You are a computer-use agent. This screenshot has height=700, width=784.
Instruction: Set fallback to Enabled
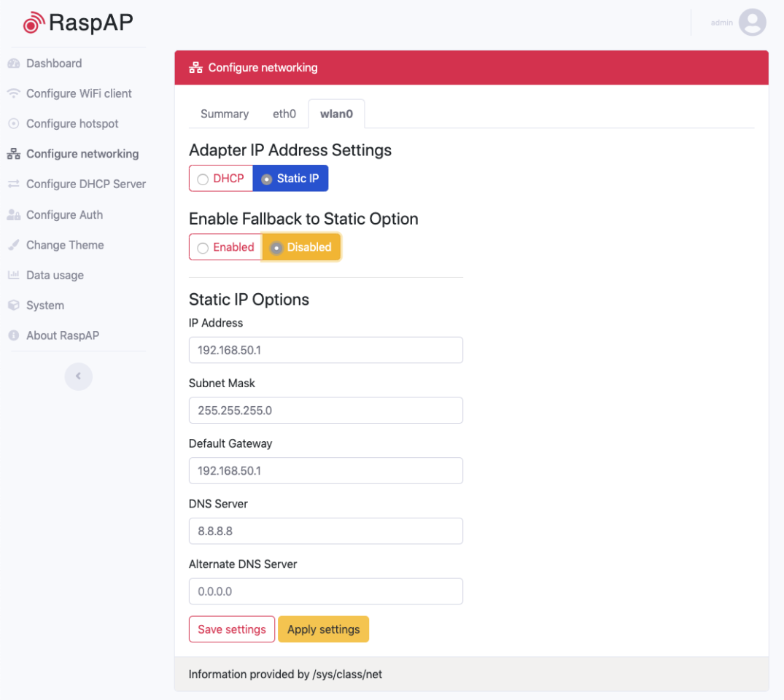click(x=225, y=247)
